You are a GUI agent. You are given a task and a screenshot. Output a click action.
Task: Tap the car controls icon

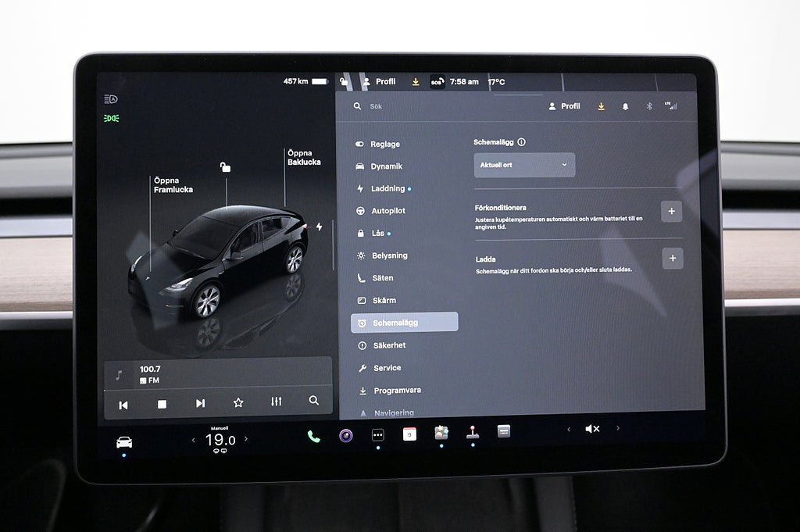pos(124,442)
